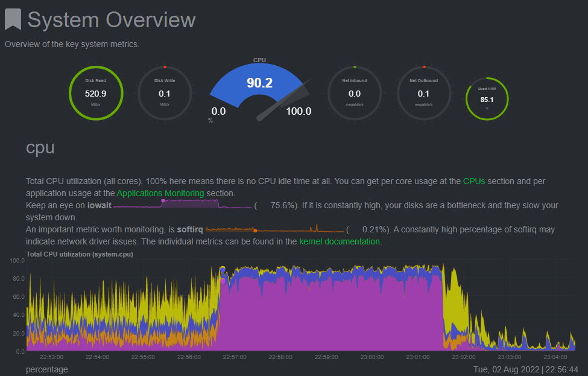Open the Disk Read gauge showing 520.9
Image resolution: width=588 pixels, height=376 pixels.
(96, 93)
